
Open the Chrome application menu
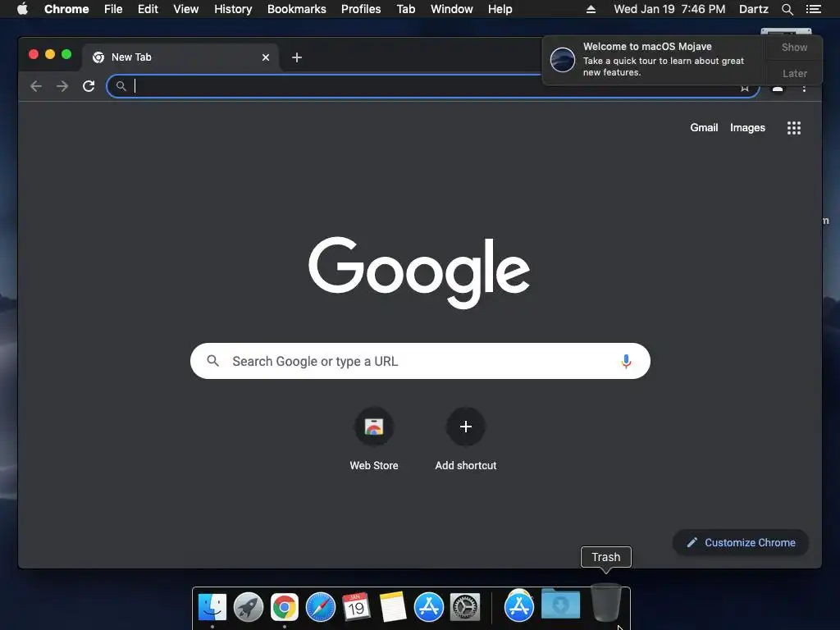click(x=66, y=9)
